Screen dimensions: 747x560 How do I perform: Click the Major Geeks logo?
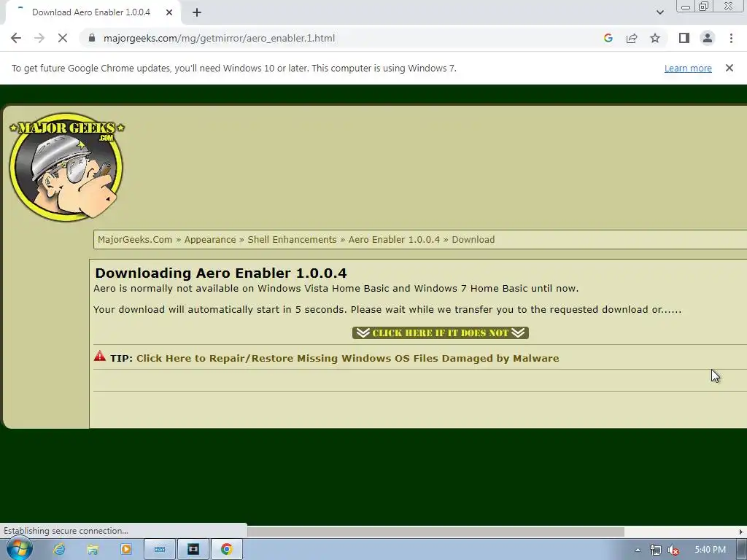click(x=66, y=167)
